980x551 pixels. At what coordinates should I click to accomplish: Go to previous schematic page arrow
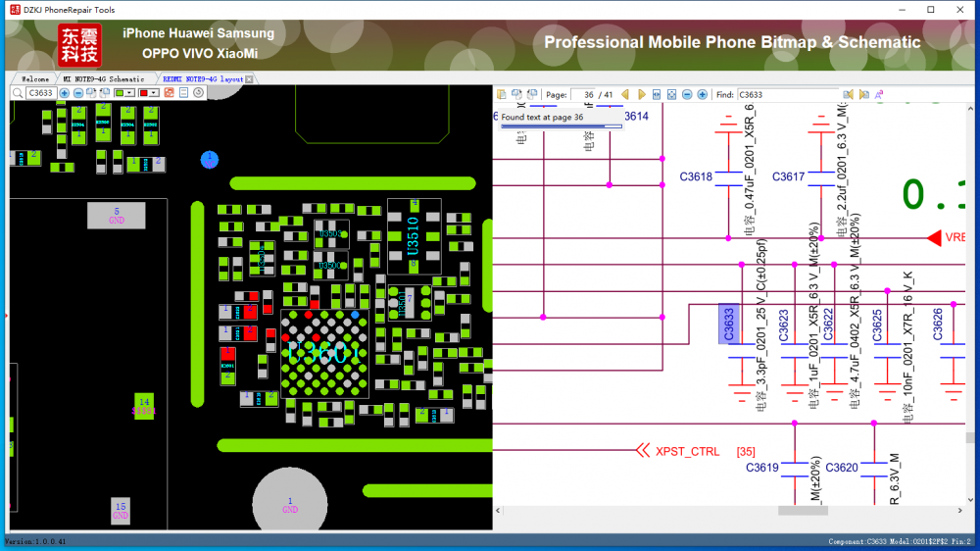[x=625, y=94]
